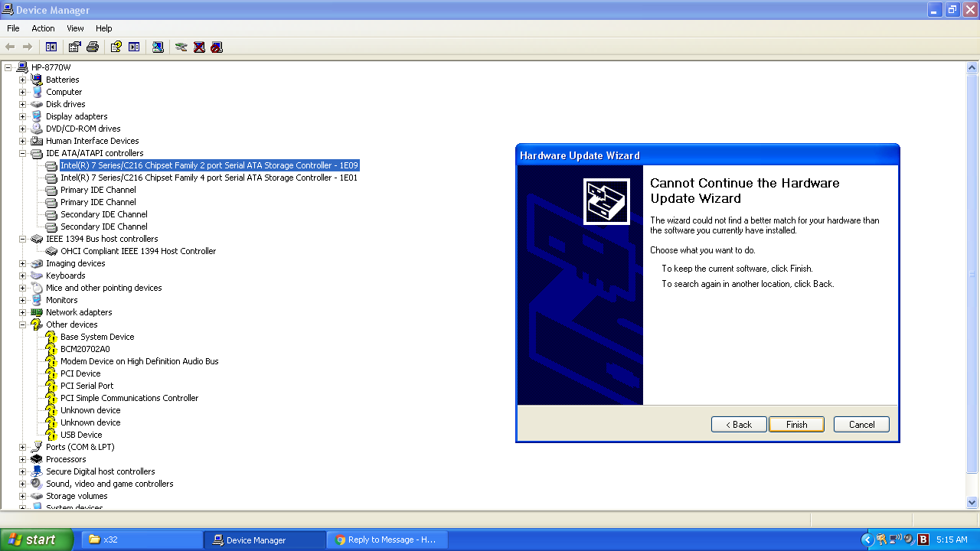This screenshot has height=551, width=980.
Task: Select the Monitors category label
Action: (61, 300)
